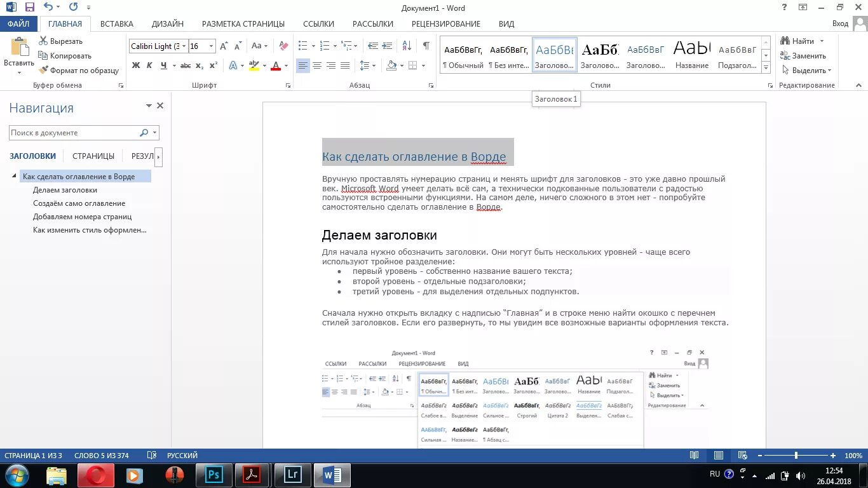Center align the paragraph text
The height and width of the screenshot is (488, 868).
pyautogui.click(x=317, y=65)
